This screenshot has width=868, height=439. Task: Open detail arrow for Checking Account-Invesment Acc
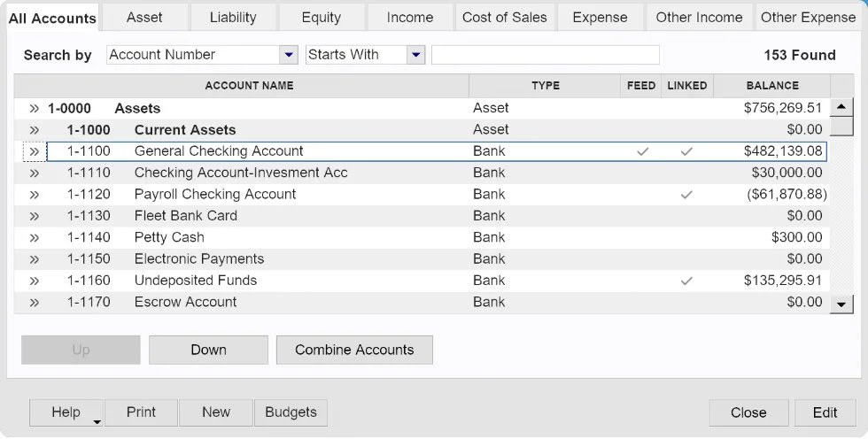tap(35, 173)
